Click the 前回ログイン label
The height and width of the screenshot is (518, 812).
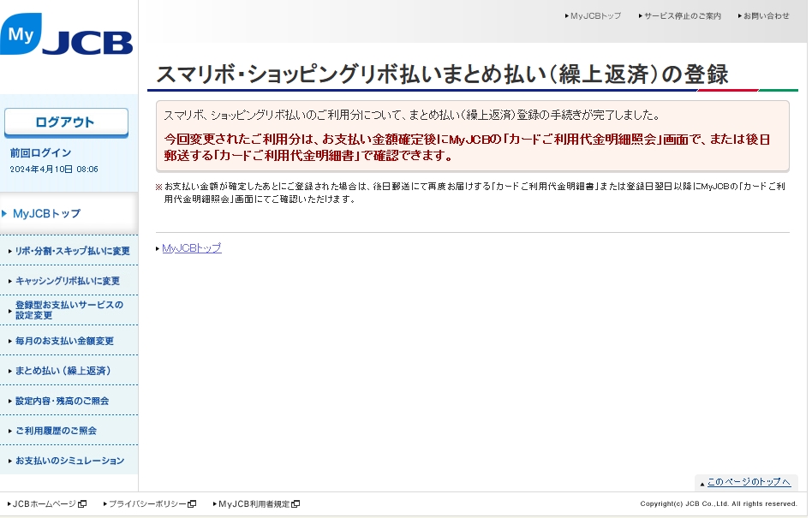click(40, 152)
